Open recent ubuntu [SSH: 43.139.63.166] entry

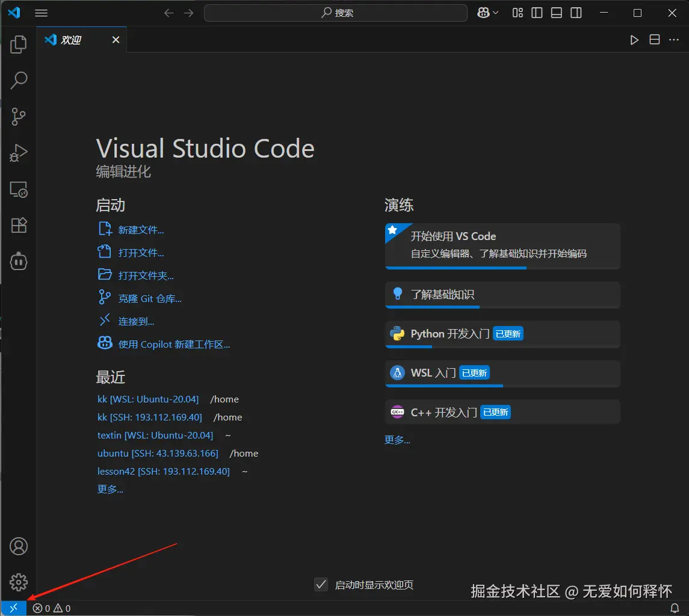[x=158, y=453]
